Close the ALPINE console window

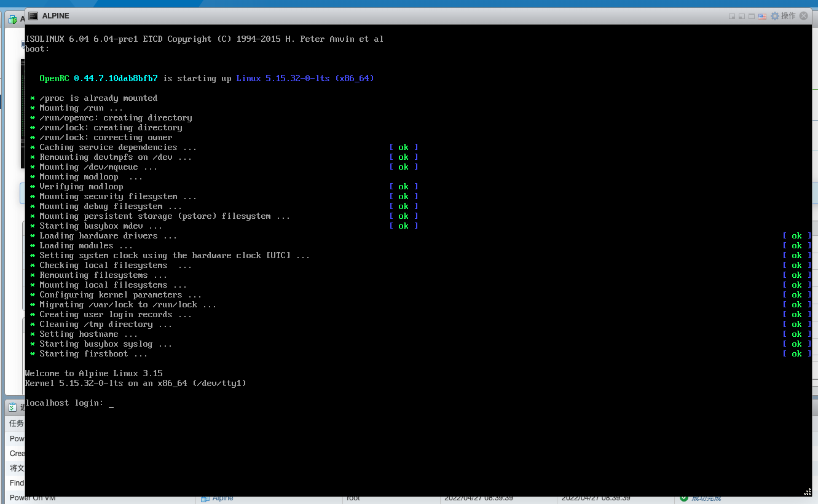804,16
